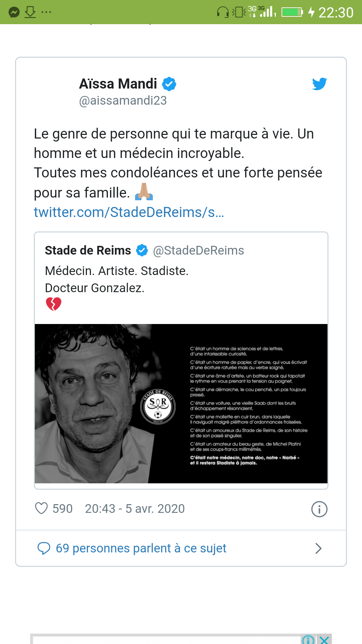Open the @StadeDeReims handle
362x644 pixels.
point(198,251)
